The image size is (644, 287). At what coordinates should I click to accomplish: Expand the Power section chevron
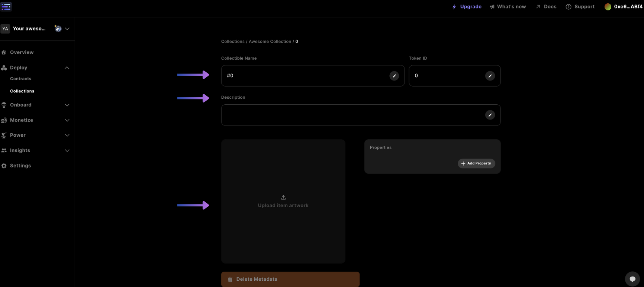(67, 135)
